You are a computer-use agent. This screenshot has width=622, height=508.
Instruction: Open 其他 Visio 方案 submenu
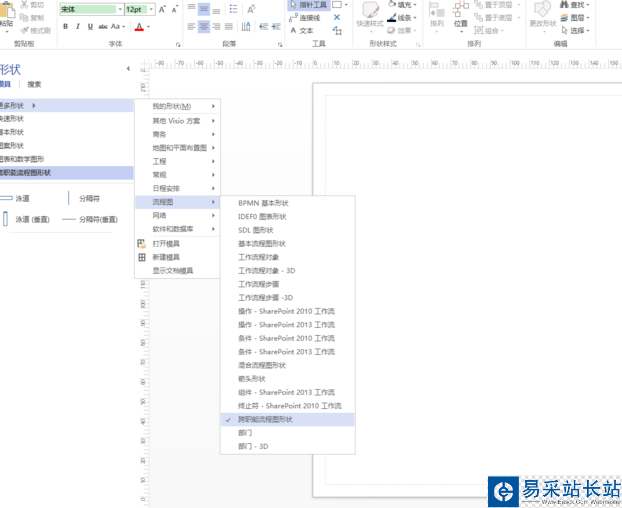177,121
